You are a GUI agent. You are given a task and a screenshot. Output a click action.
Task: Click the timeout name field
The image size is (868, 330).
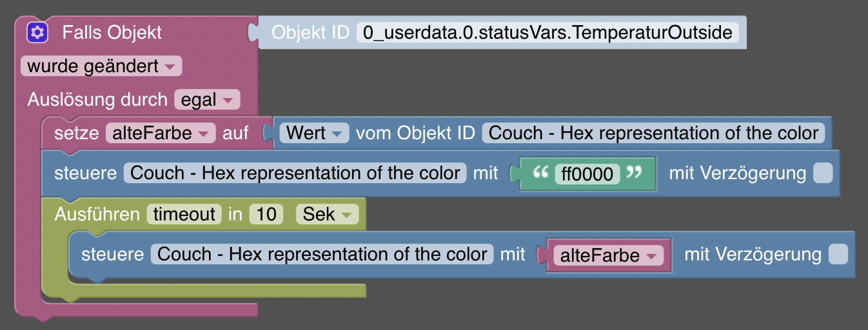click(184, 214)
